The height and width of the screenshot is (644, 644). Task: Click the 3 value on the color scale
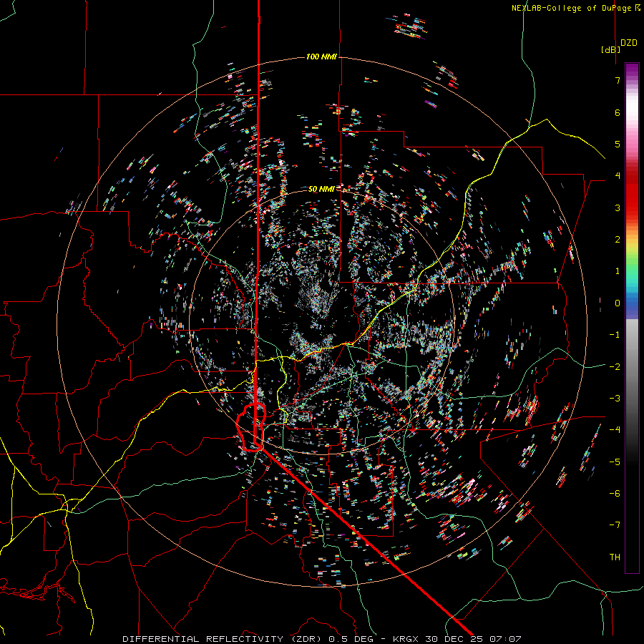pos(618,208)
